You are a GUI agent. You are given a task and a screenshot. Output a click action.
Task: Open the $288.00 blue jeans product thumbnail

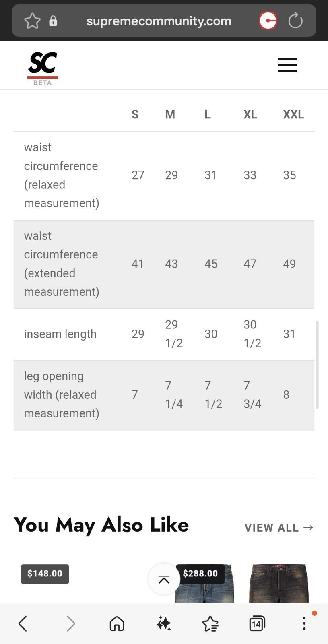click(x=204, y=583)
